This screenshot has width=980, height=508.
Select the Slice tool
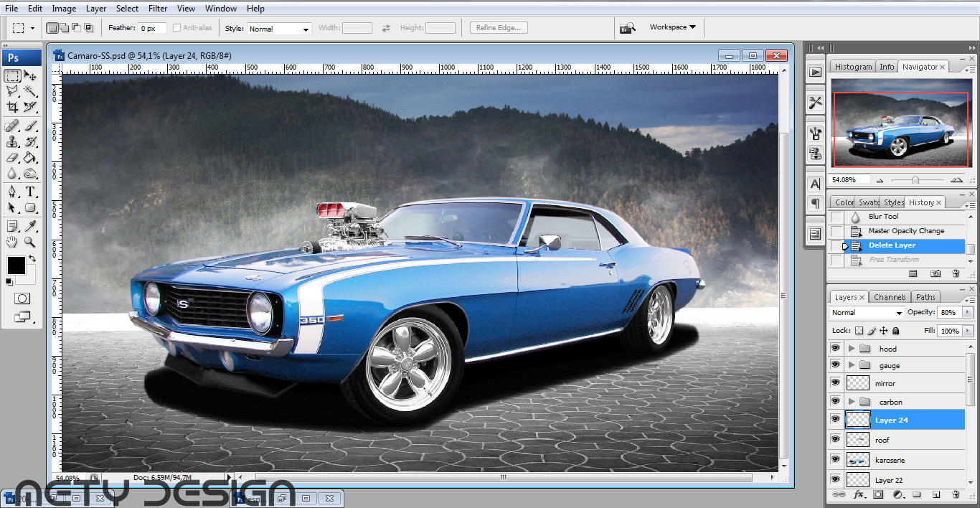coord(31,107)
